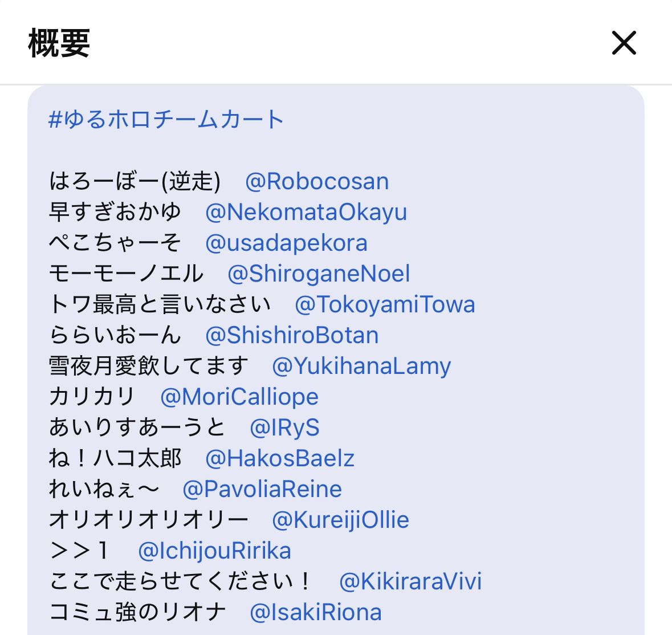Open the @KikiraraVivi link
672x635 pixels.
point(410,581)
